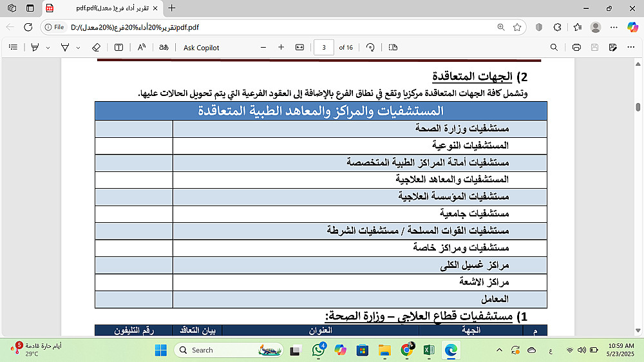The image size is (644, 362).
Task: Open more PDF toolbar options
Action: point(631,48)
